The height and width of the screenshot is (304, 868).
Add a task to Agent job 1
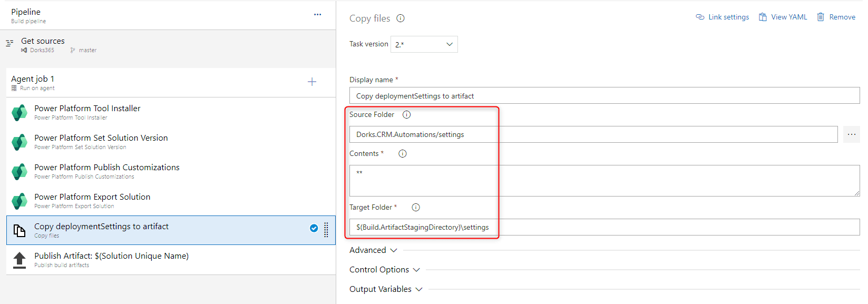pyautogui.click(x=312, y=82)
